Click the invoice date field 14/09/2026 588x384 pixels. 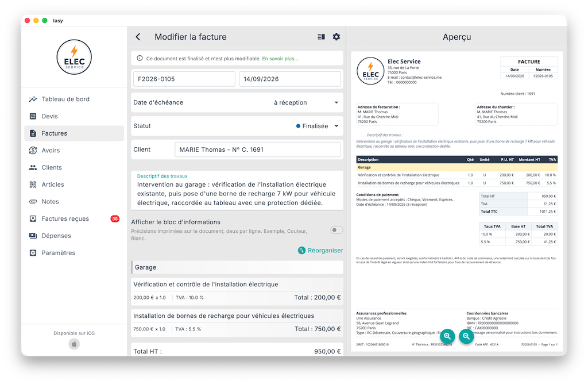[290, 79]
